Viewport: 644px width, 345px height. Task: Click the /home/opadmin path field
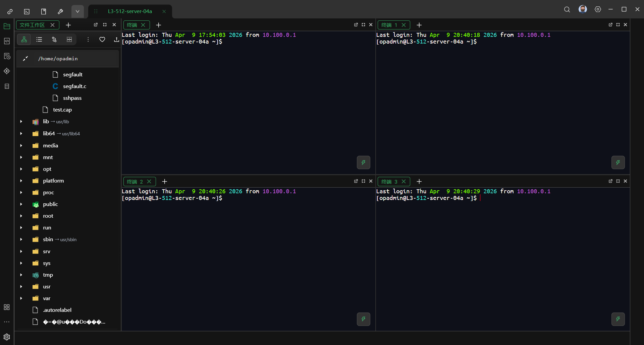point(58,59)
